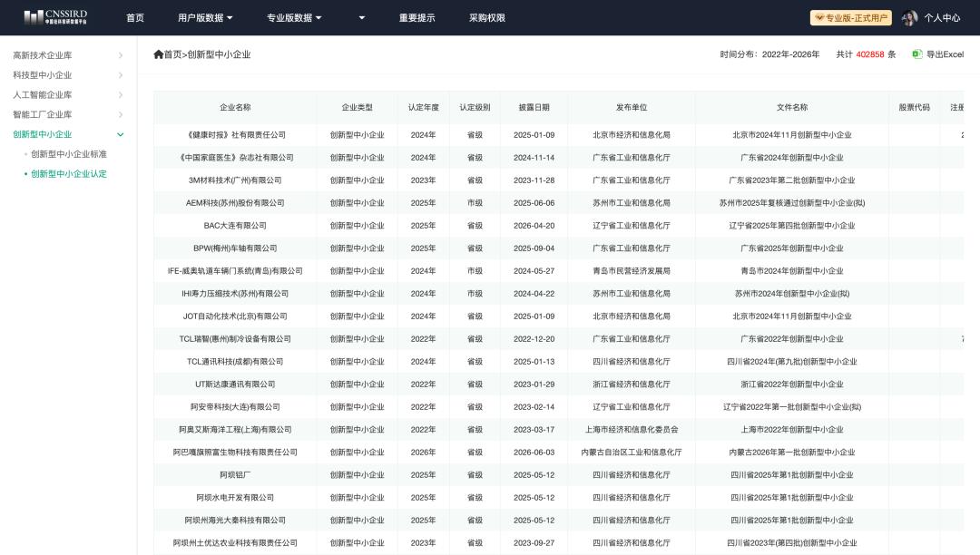Viewport: 980px width, 555px height.
Task: Open 采购权限 menu item
Action: tap(487, 18)
